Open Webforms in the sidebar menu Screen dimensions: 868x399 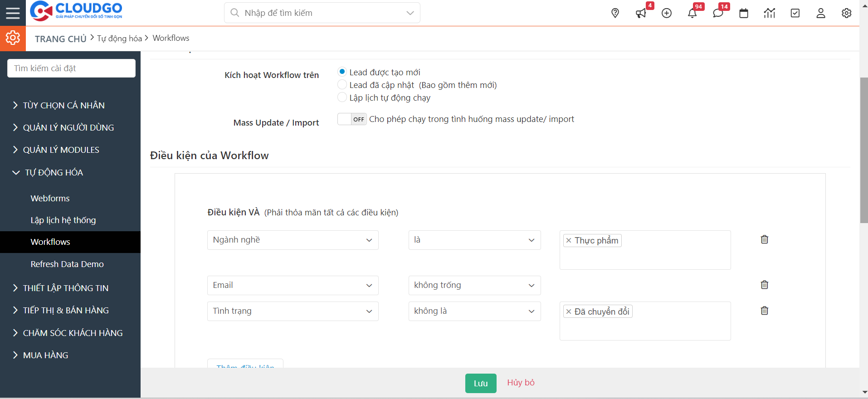pyautogui.click(x=50, y=198)
